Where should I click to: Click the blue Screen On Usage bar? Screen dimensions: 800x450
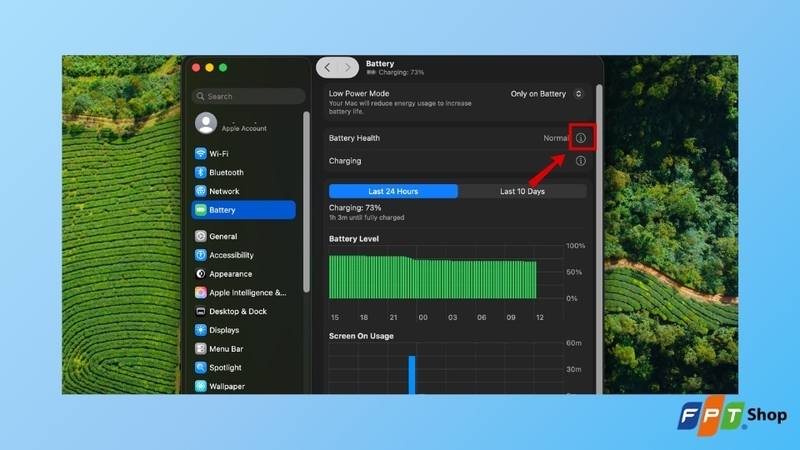point(412,374)
